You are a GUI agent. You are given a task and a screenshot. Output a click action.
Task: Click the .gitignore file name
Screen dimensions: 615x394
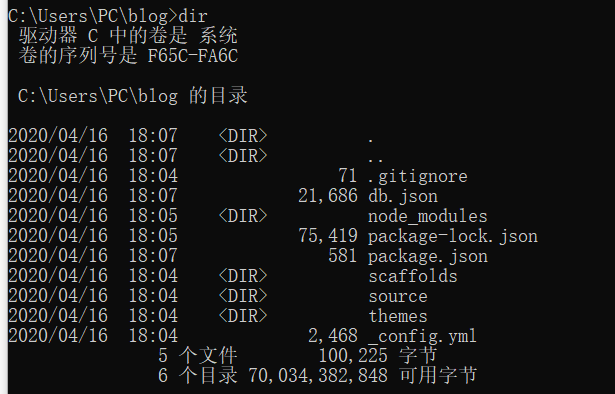pos(418,176)
